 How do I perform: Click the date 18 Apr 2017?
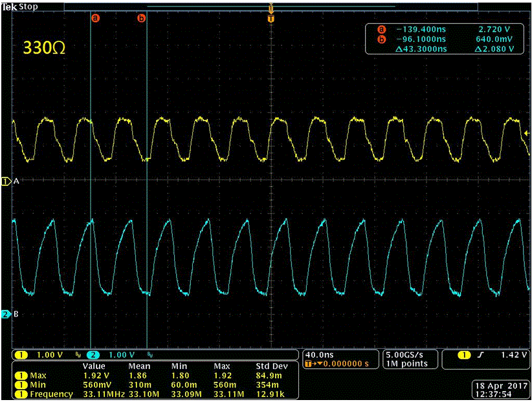(x=502, y=386)
